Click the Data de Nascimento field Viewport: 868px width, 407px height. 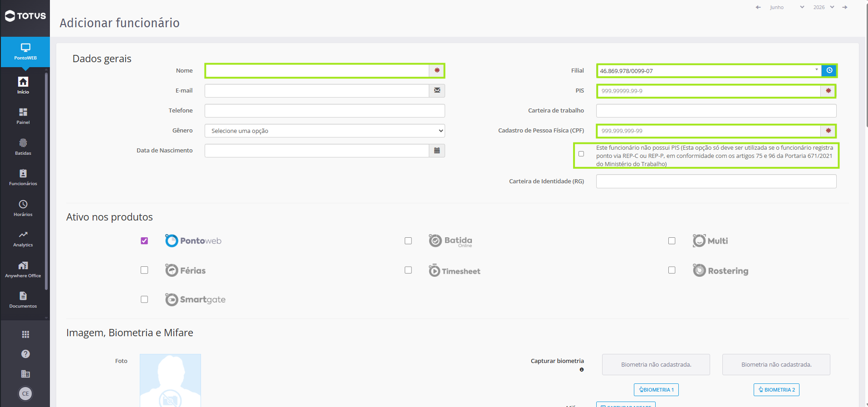pos(317,151)
